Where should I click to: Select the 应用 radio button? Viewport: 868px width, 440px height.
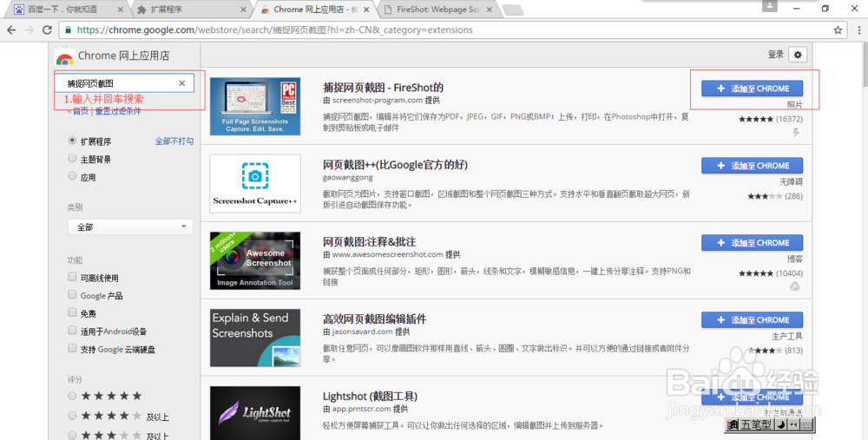coord(72,176)
